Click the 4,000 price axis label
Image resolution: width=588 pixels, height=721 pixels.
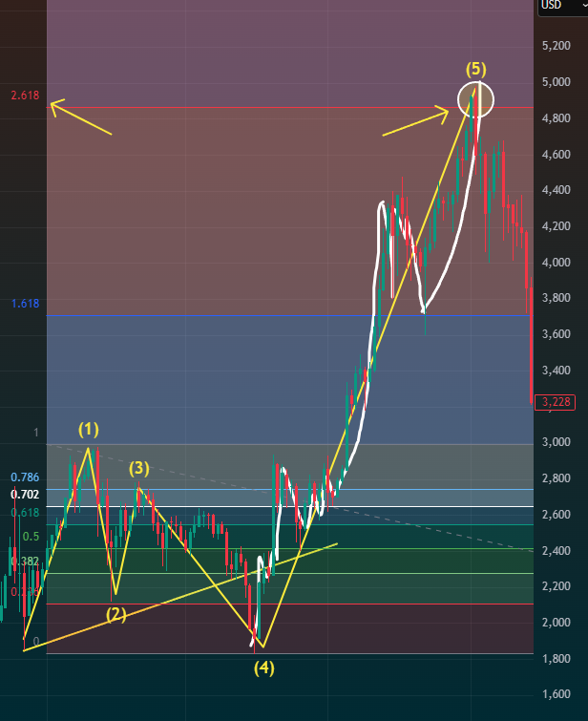(x=556, y=262)
